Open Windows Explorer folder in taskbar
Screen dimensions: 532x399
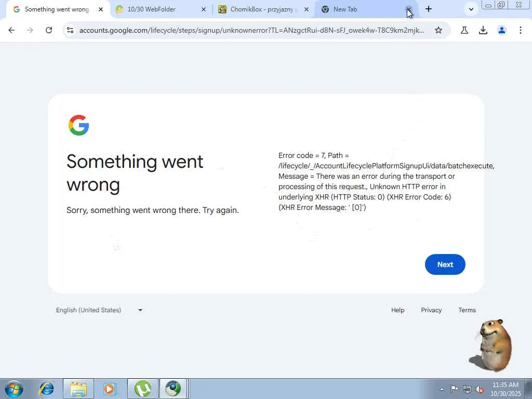click(78, 389)
